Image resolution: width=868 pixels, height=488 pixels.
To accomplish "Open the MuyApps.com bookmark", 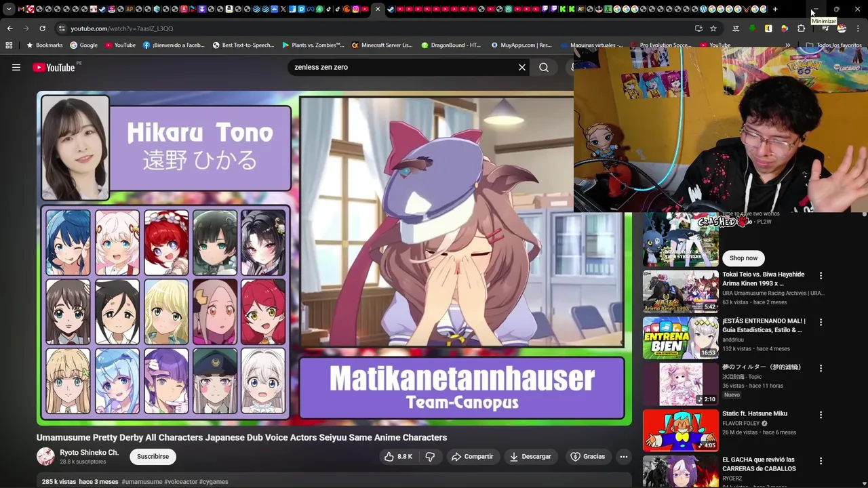I will pyautogui.click(x=521, y=45).
